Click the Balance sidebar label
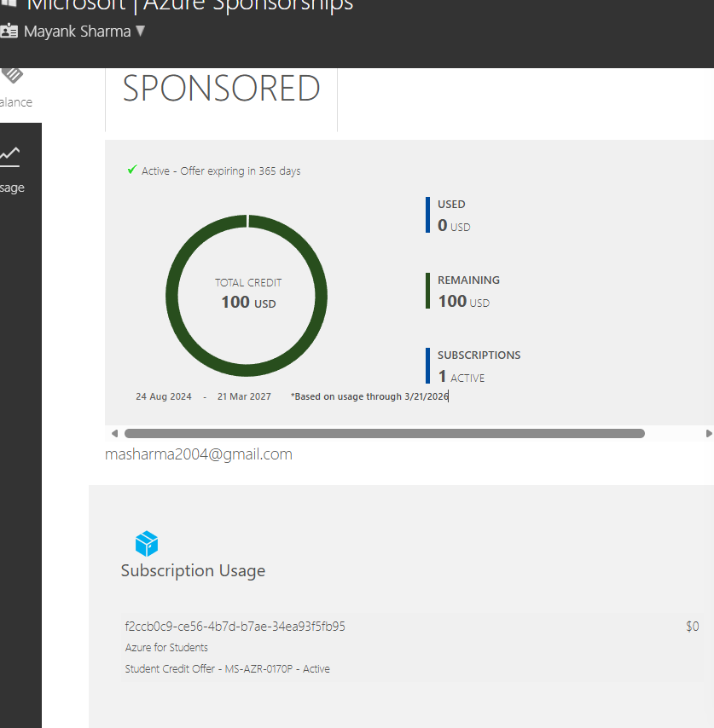 16,102
